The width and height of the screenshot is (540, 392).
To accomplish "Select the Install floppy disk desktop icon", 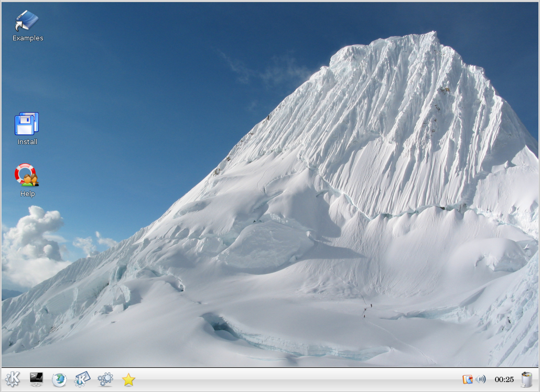I will point(27,124).
